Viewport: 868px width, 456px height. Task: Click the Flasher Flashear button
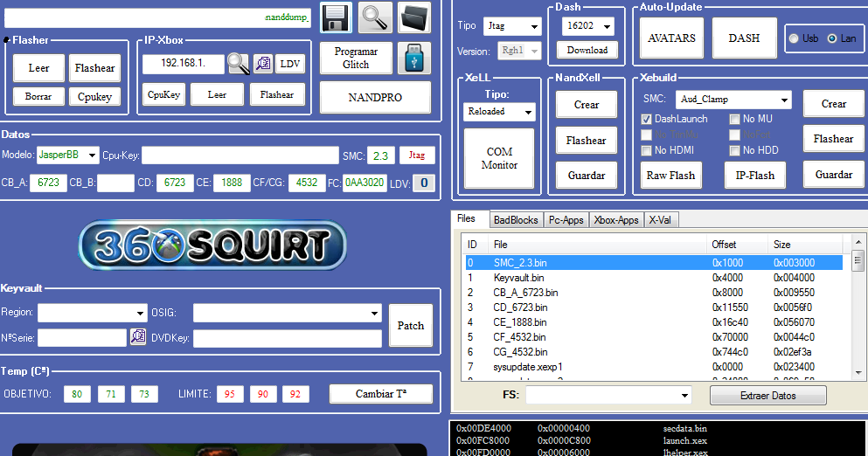94,68
